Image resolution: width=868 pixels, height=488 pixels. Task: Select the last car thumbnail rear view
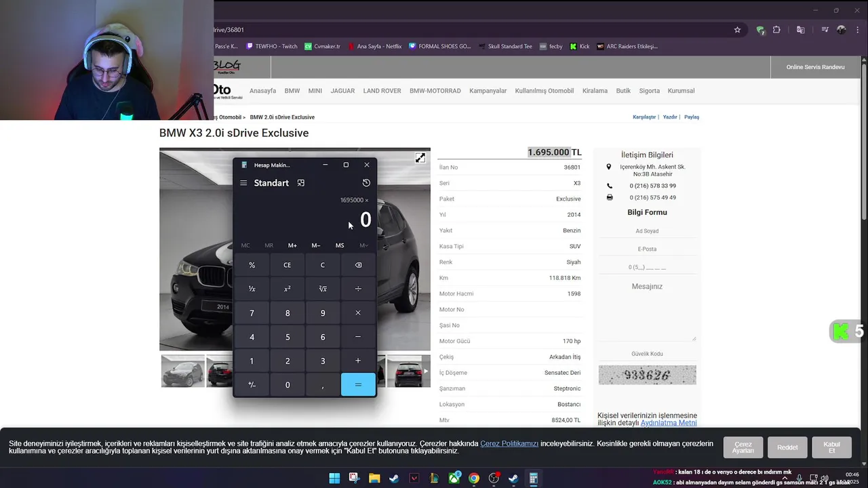pos(408,371)
